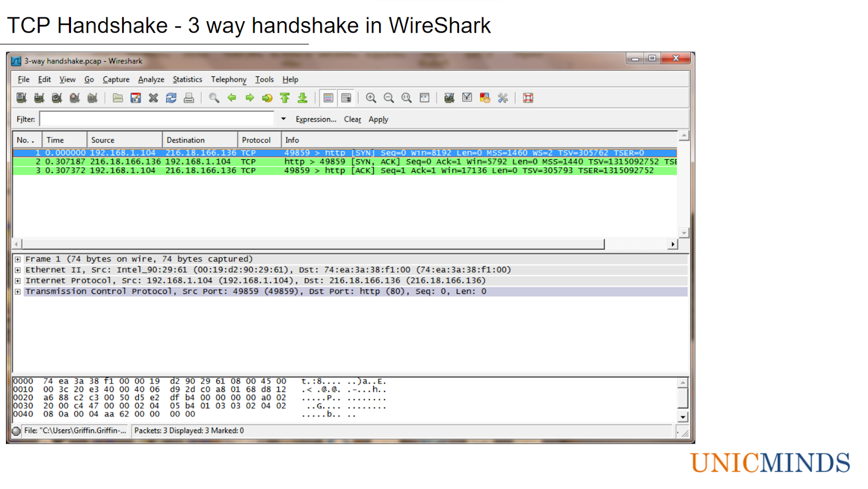Close this capture file with X icon
The width and height of the screenshot is (868, 489).
click(x=154, y=98)
